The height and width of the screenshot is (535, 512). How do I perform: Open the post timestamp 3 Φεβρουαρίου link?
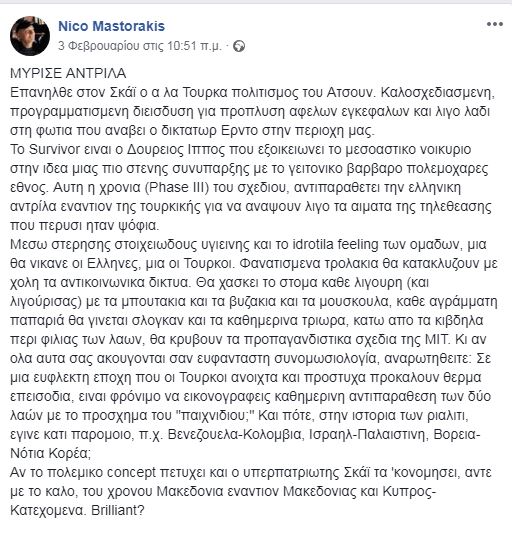coord(140,46)
